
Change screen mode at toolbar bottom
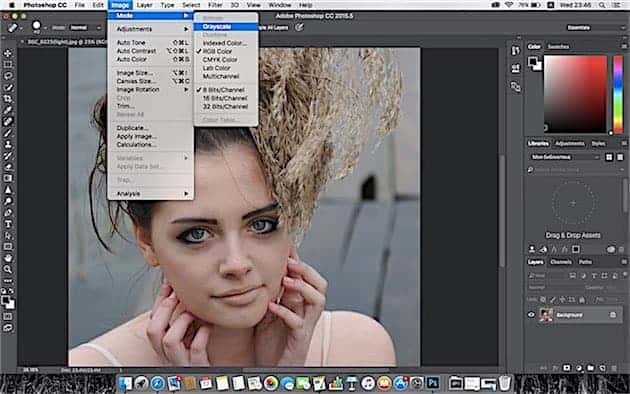8,328
